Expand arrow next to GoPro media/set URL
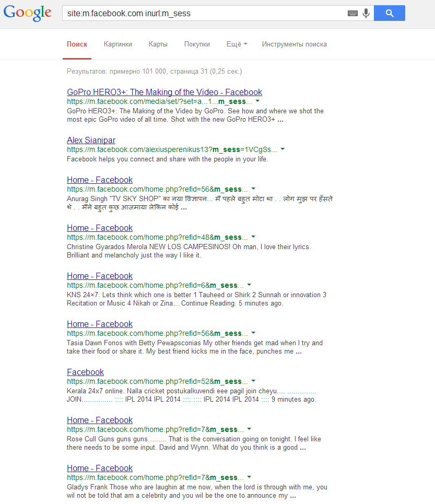The width and height of the screenshot is (435, 504). [x=257, y=101]
